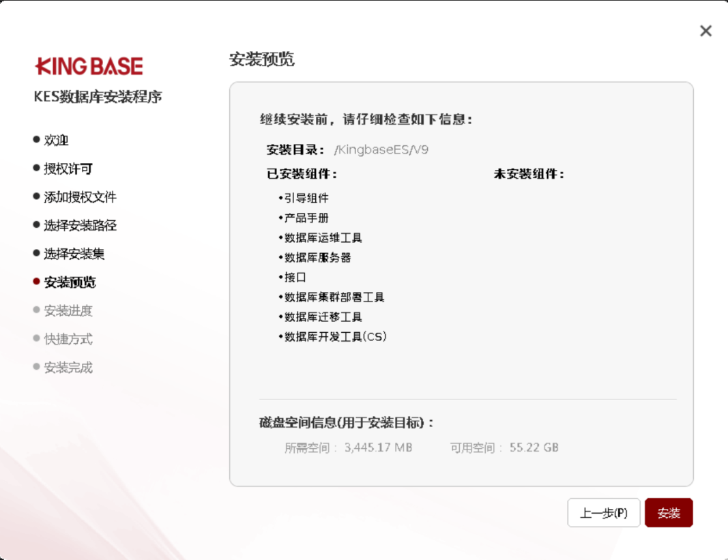Select the 添加授权文件 step
The width and height of the screenshot is (728, 560).
[x=80, y=197]
